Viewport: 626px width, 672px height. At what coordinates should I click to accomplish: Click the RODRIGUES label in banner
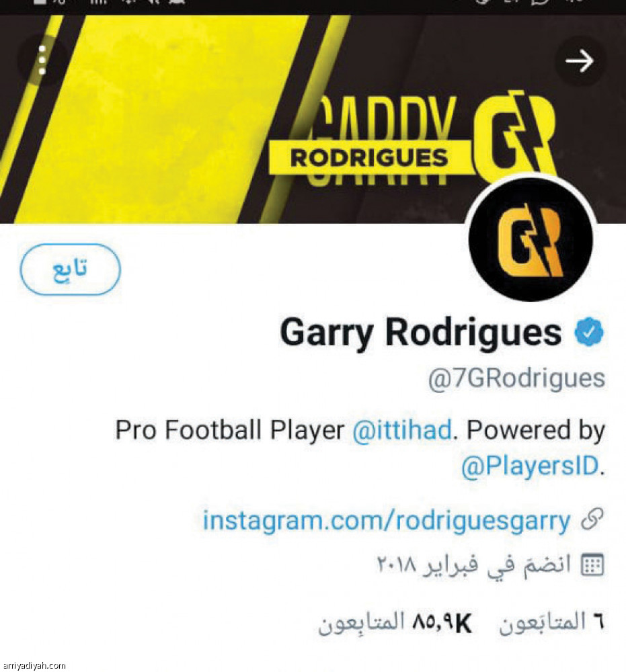click(x=369, y=158)
